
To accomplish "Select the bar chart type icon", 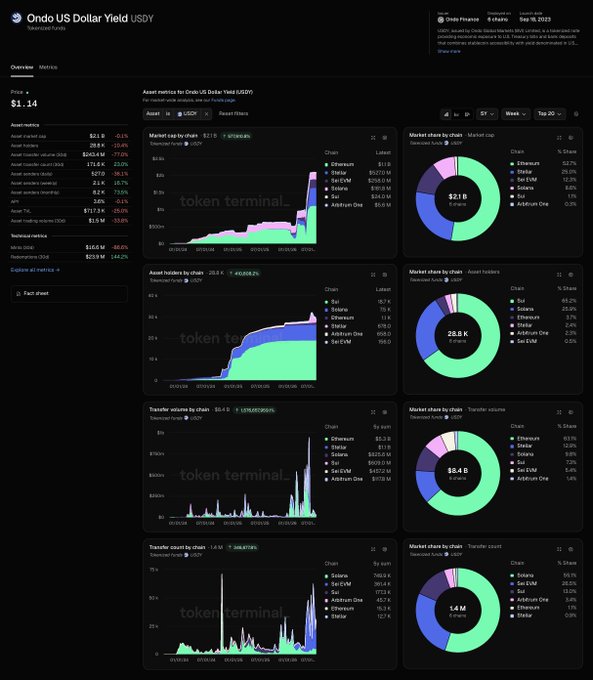I will click(456, 114).
